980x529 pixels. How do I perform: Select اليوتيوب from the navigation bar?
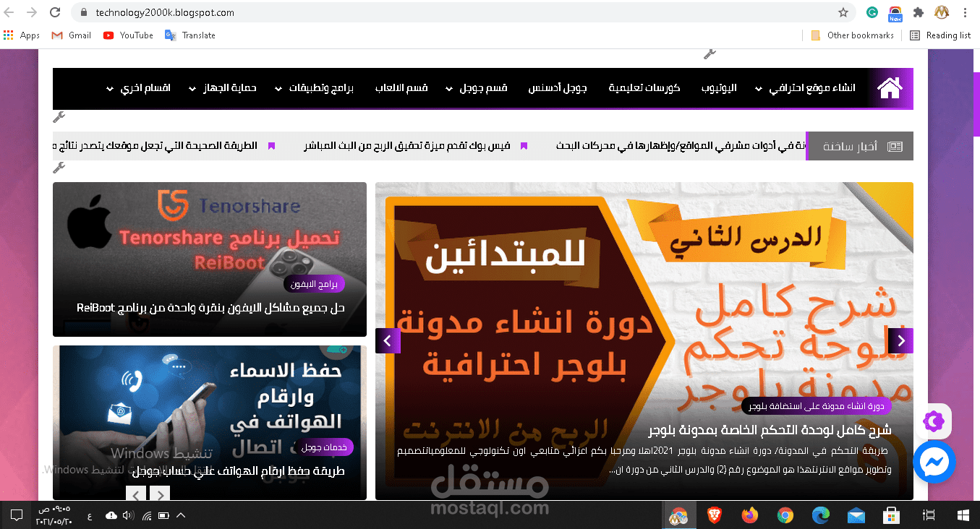[x=717, y=88]
